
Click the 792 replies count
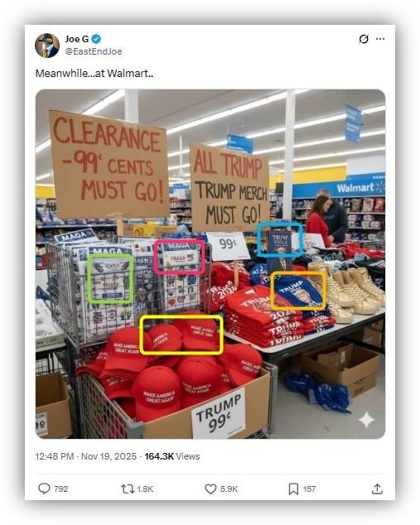click(61, 489)
